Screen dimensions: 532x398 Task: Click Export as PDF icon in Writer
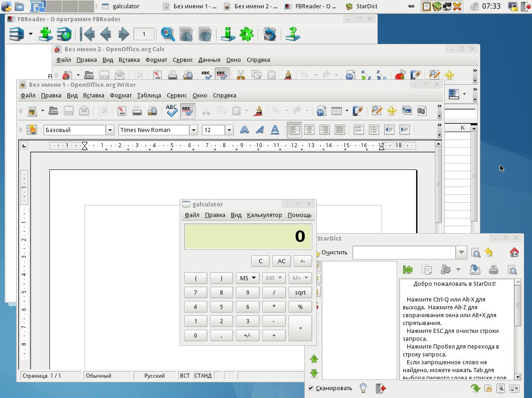[121, 111]
